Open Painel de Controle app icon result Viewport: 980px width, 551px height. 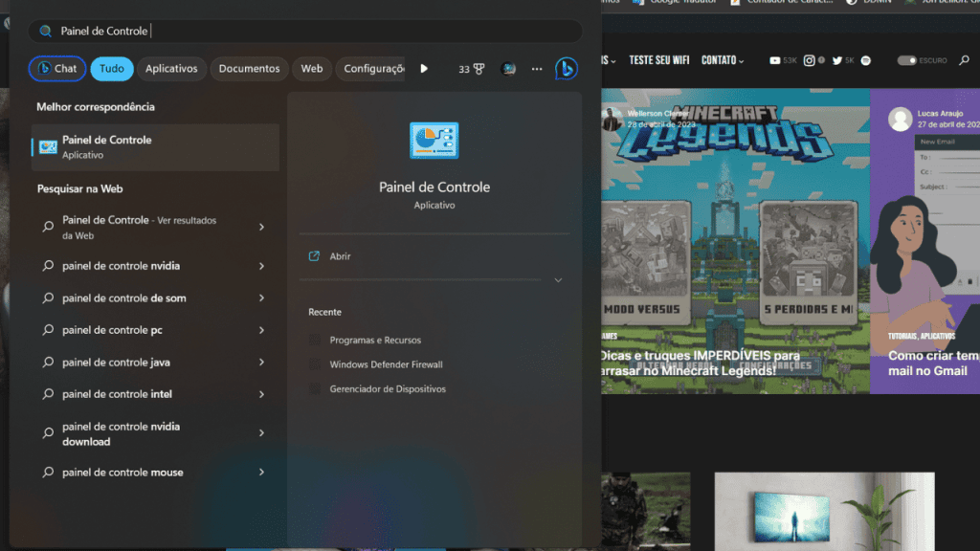pyautogui.click(x=48, y=147)
